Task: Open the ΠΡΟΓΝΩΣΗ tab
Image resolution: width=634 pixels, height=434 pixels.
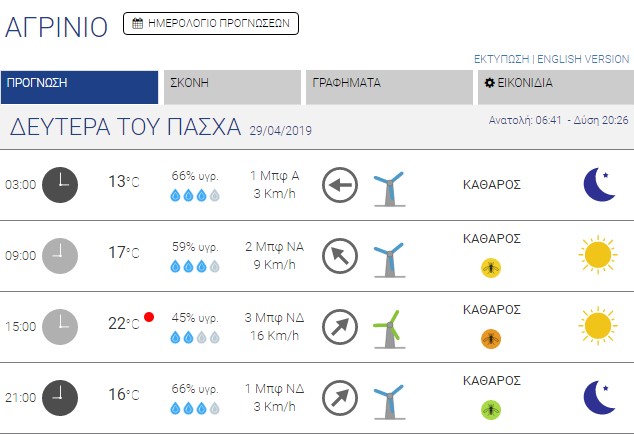Action: (x=80, y=87)
